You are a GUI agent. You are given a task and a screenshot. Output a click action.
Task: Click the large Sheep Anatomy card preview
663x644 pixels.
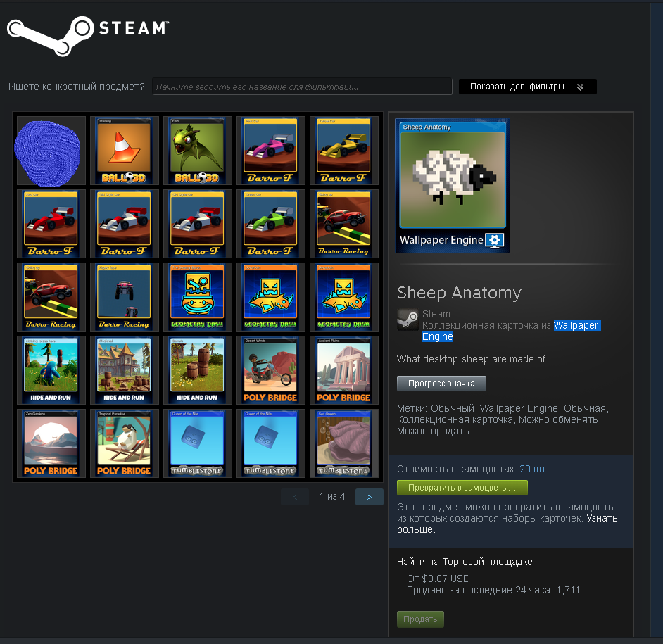pos(453,186)
